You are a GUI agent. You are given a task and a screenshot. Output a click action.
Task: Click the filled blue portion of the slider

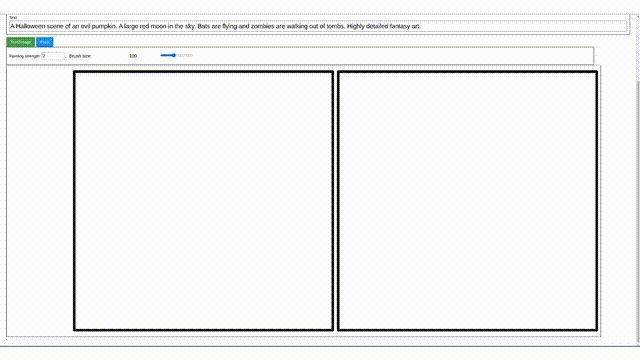[166, 55]
